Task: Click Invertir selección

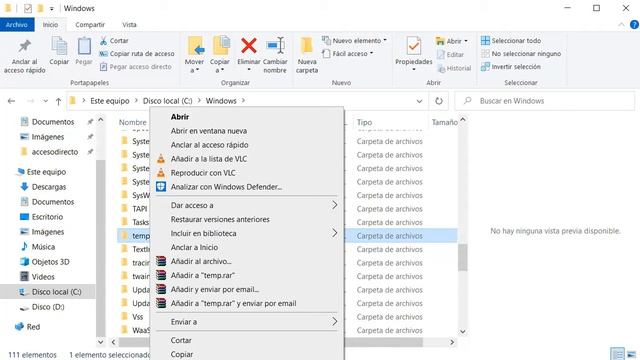Action: (511, 67)
